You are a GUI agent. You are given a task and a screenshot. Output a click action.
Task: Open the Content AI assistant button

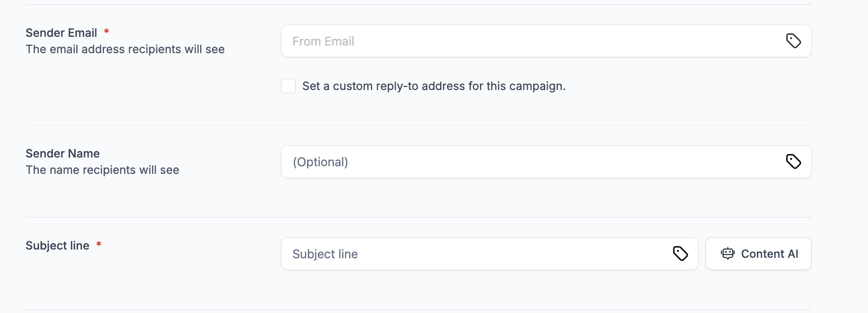tap(758, 254)
